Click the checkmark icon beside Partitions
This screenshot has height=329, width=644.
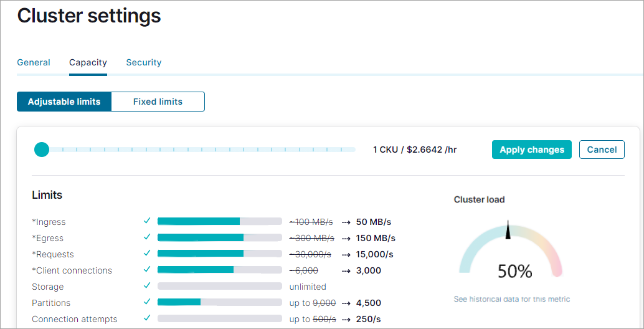pos(147,302)
